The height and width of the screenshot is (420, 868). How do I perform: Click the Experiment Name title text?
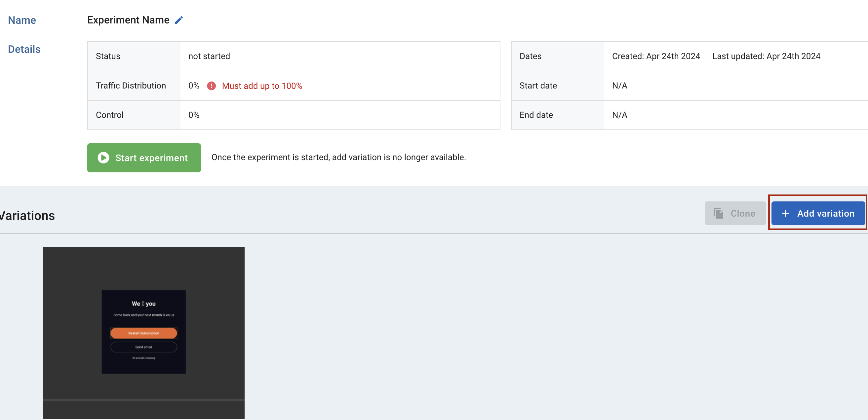[x=128, y=20]
